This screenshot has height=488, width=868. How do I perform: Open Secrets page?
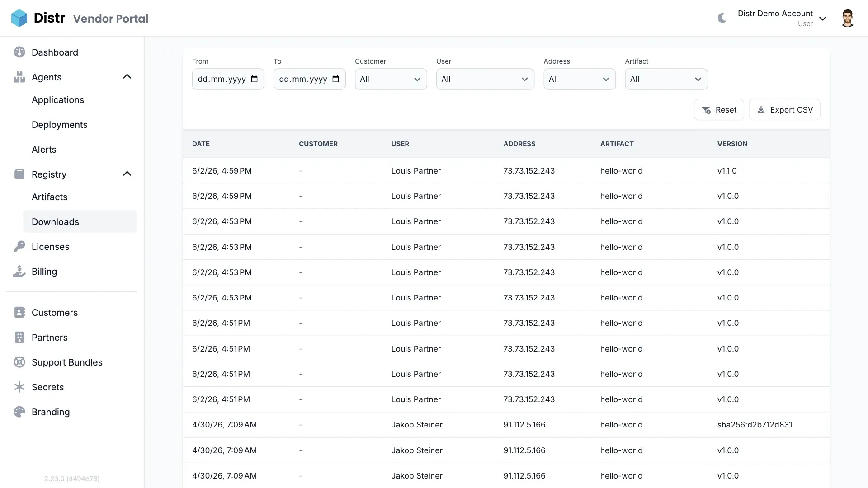[47, 387]
